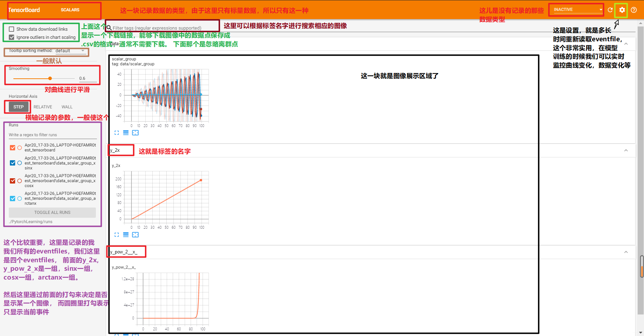The height and width of the screenshot is (336, 644).
Task: Expand y_2x chart to full size
Action: click(x=117, y=235)
